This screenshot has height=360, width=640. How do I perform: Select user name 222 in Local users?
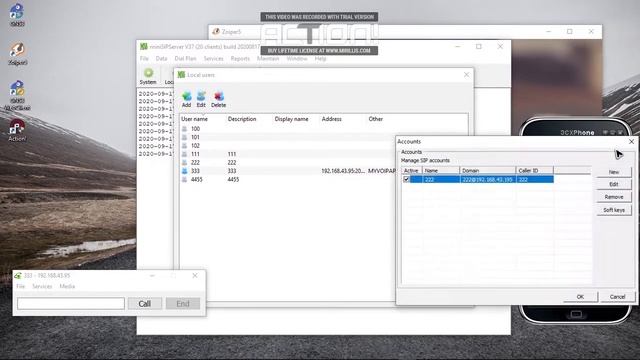pos(196,162)
